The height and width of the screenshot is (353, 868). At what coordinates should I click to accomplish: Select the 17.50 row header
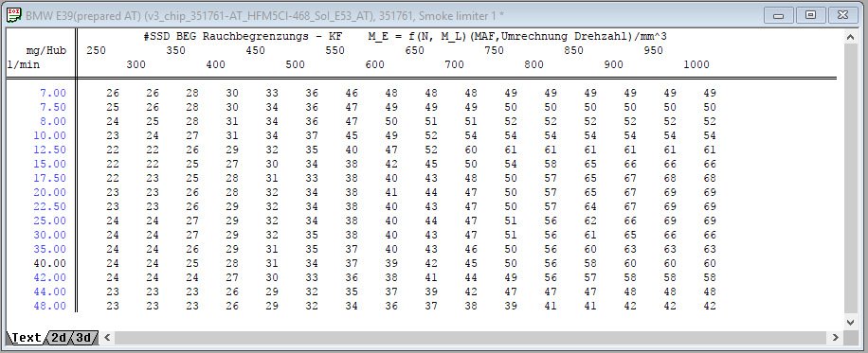pyautogui.click(x=49, y=178)
